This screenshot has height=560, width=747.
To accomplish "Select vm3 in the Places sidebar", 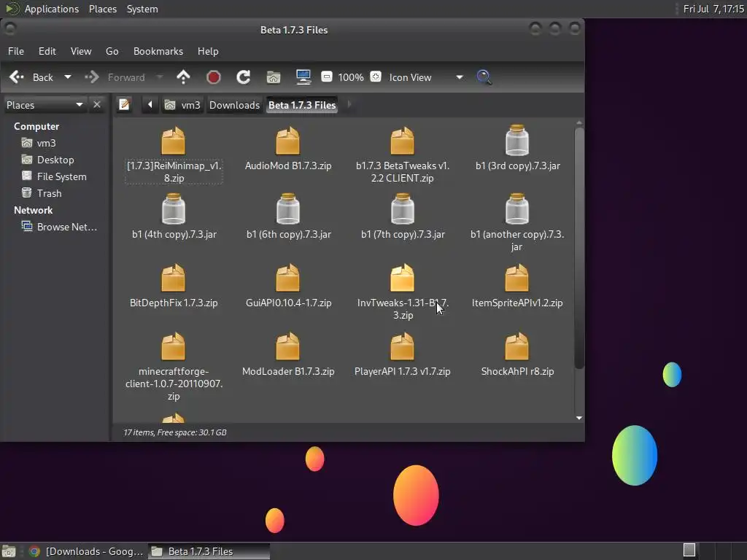I will click(39, 143).
